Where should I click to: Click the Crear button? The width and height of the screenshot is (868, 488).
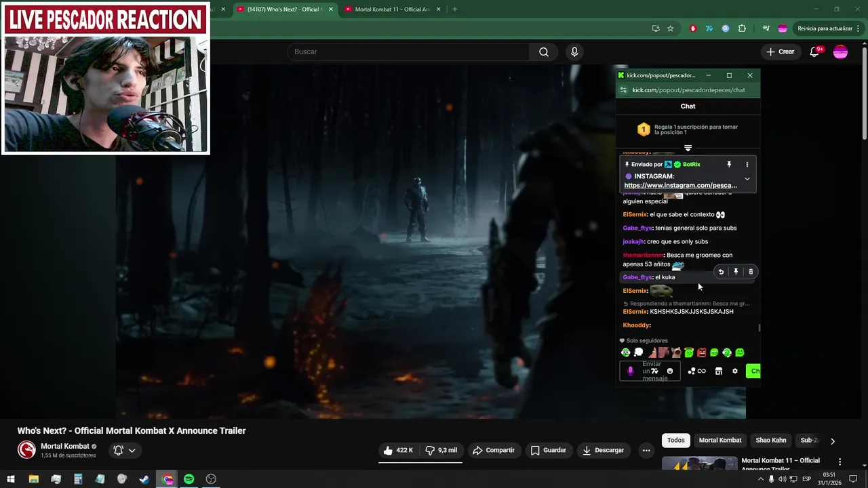[780, 52]
